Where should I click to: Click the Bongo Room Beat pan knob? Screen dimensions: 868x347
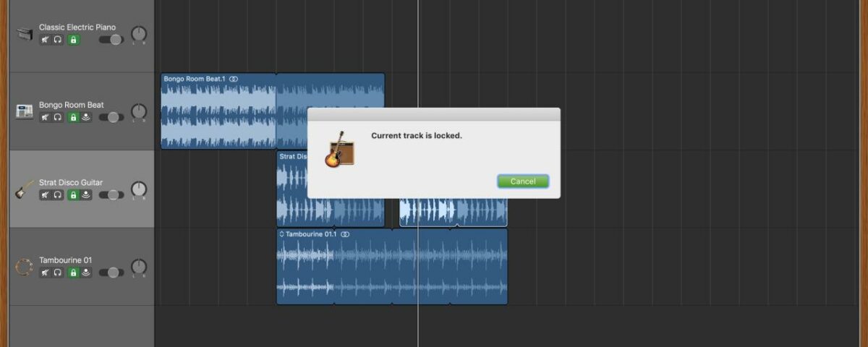point(138,111)
